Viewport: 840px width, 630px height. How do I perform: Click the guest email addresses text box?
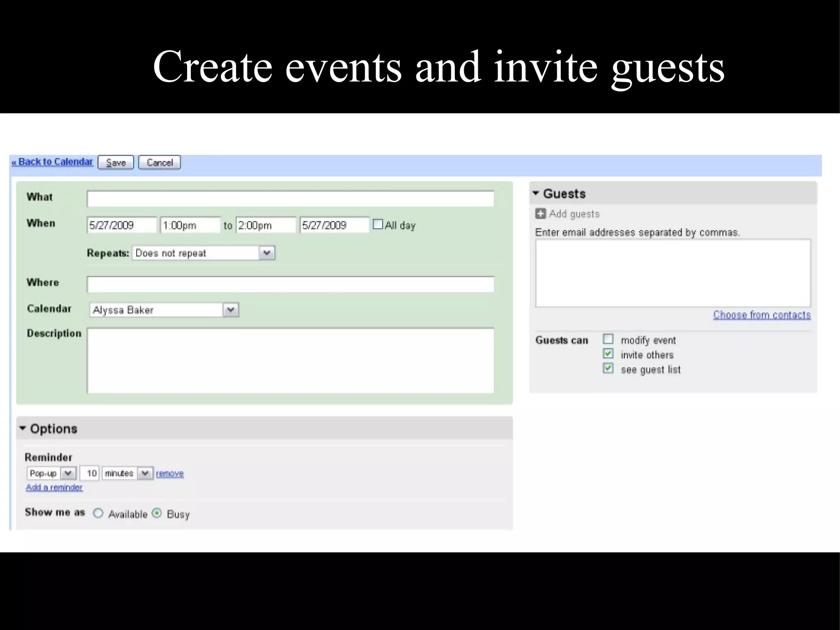673,273
